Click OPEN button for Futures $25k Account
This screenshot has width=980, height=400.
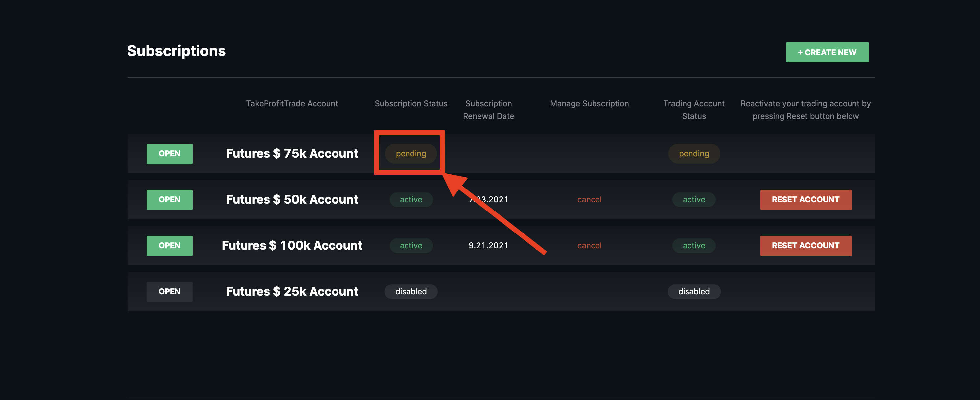[169, 291]
